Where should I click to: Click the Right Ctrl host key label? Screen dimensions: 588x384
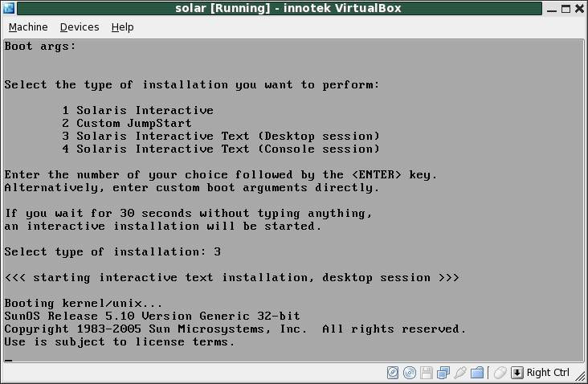[x=548, y=373]
